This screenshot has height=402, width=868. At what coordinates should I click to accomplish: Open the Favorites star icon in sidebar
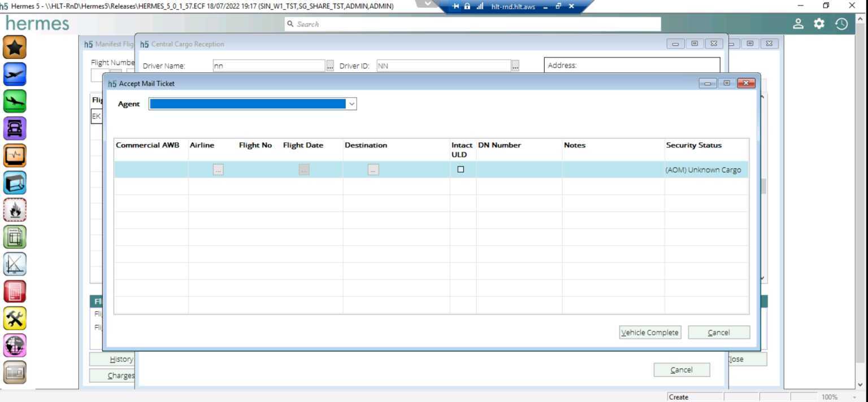pyautogui.click(x=15, y=47)
